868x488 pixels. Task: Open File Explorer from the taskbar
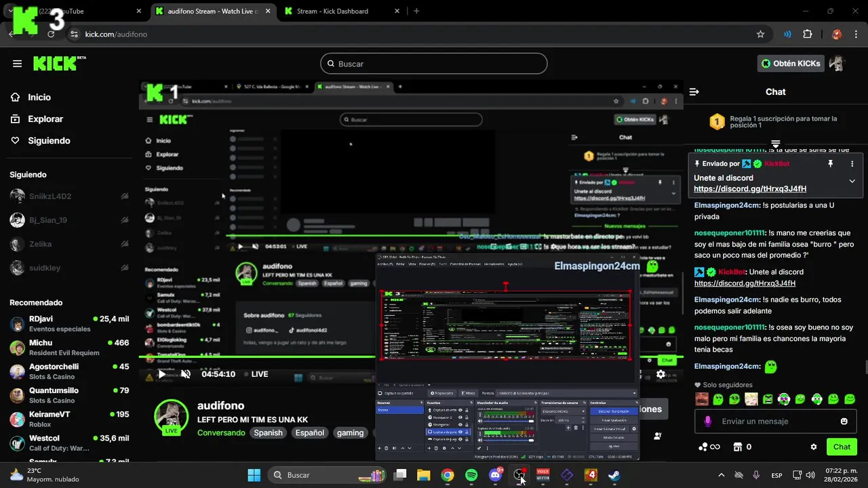[x=423, y=475]
